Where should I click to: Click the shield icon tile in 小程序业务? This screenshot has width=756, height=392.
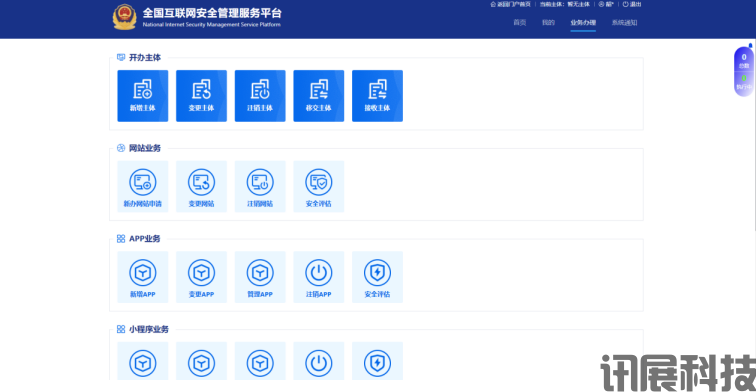378,361
